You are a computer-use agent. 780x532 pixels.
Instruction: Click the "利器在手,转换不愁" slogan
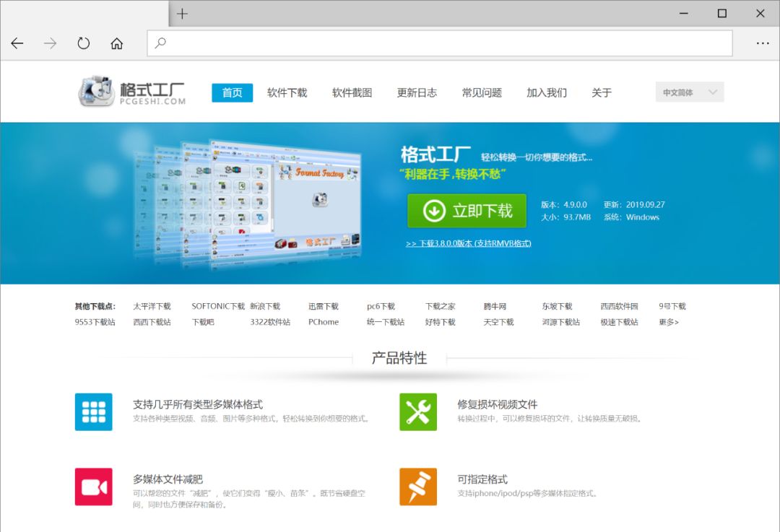pos(453,174)
